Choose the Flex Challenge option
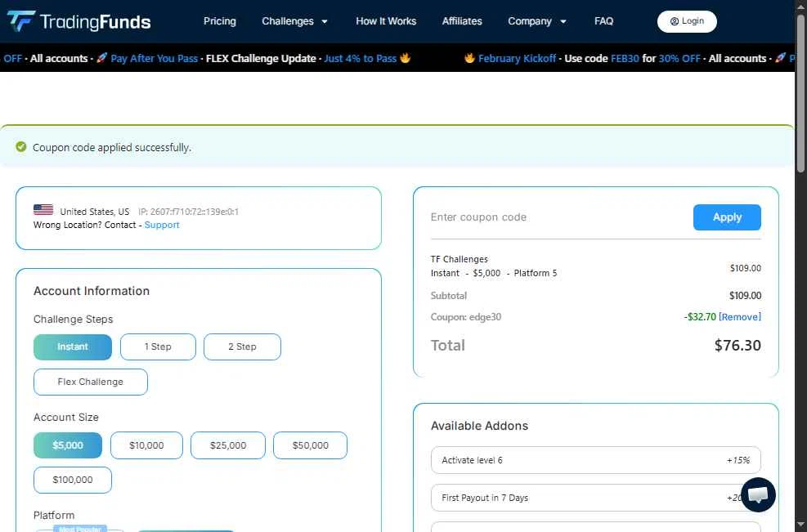The height and width of the screenshot is (532, 807). click(x=91, y=382)
